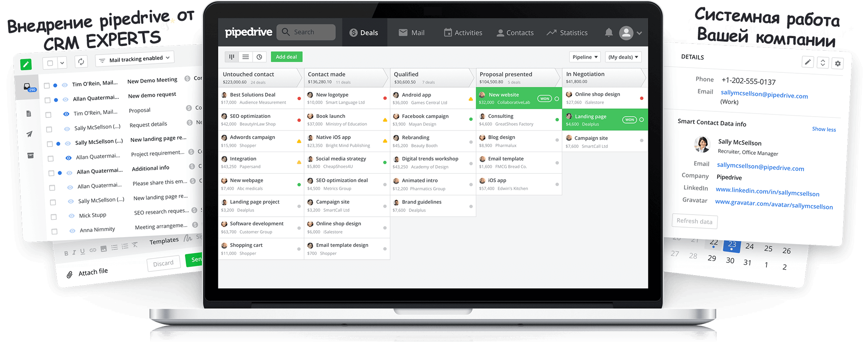Click red status dot on Best Solutions Deal

(x=299, y=98)
